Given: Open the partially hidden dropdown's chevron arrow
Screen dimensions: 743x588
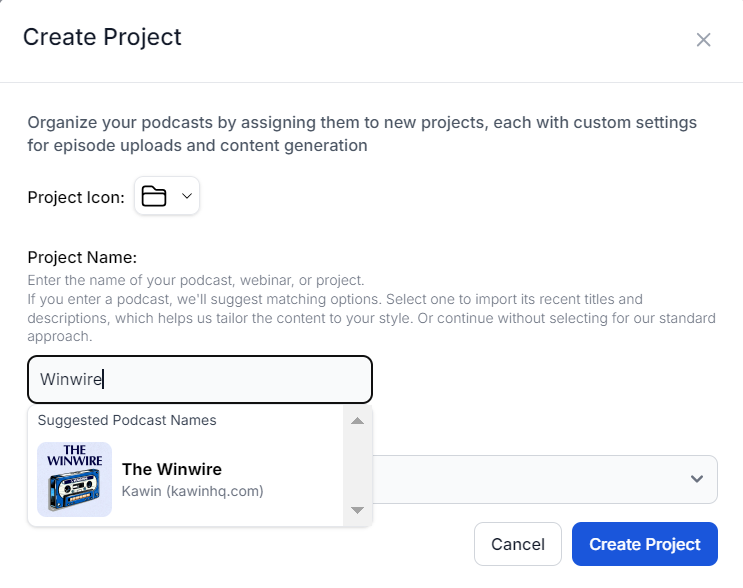Looking at the screenshot, I should pos(697,479).
